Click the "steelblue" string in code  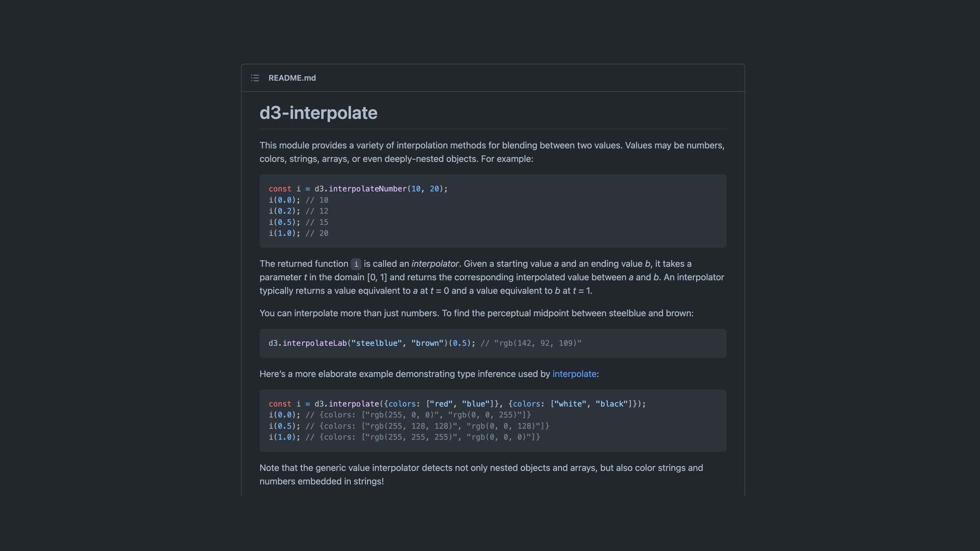coord(377,343)
